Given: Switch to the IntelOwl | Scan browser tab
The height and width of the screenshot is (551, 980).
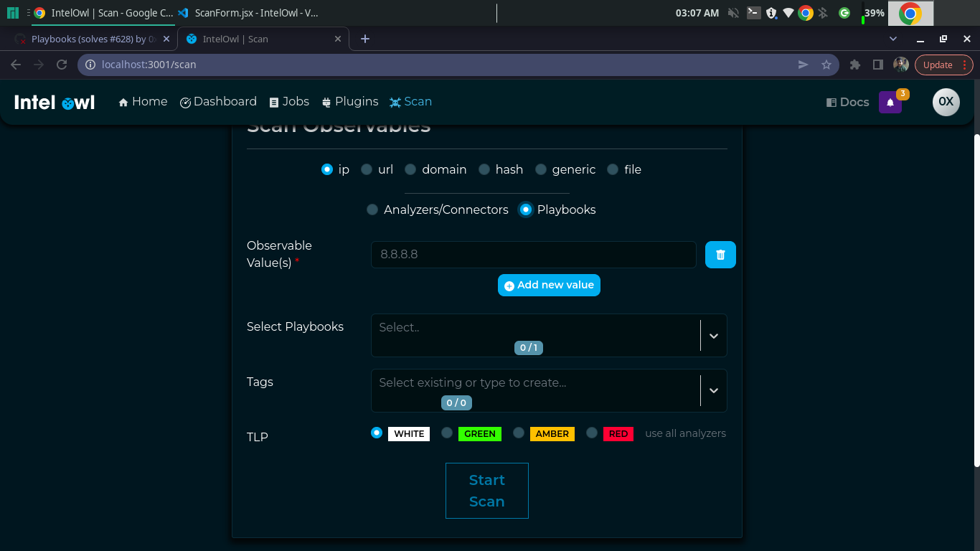Looking at the screenshot, I should point(263,39).
